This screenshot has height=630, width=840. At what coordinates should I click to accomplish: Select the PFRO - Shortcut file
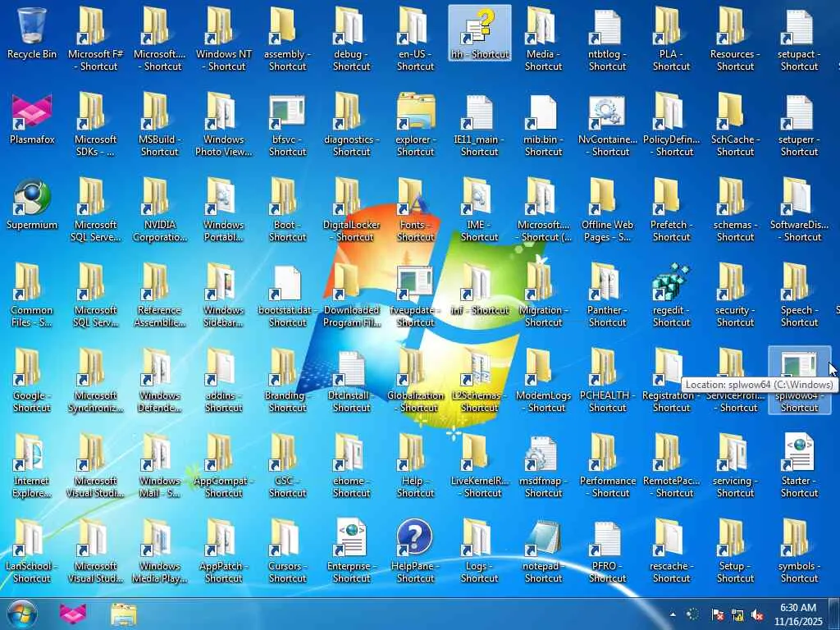click(x=608, y=550)
